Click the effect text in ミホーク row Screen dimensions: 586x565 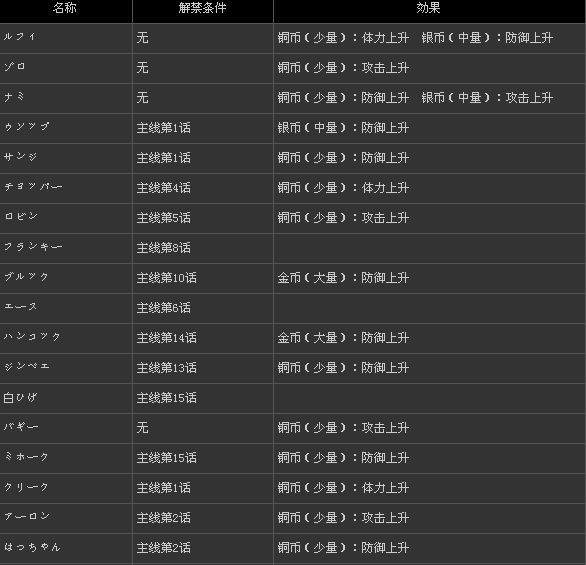[x=343, y=458]
